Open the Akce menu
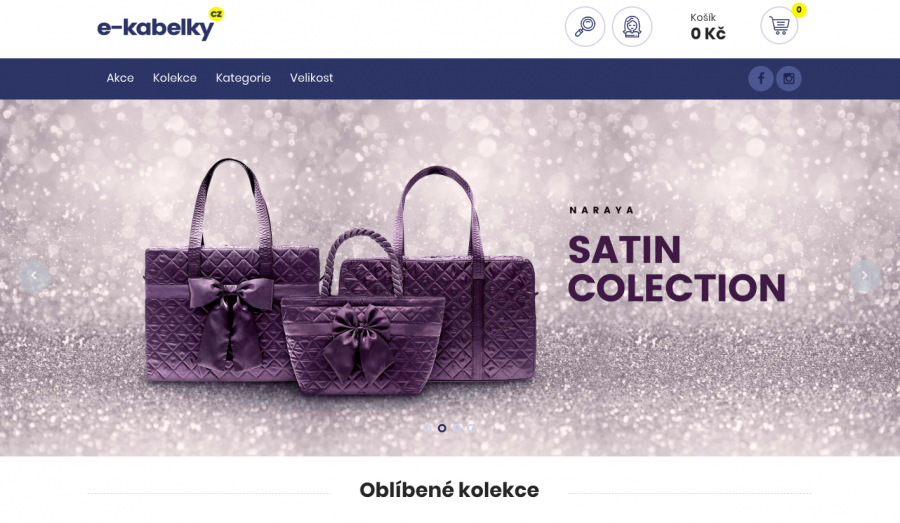Screen dimensions: 900x523 (x=120, y=78)
